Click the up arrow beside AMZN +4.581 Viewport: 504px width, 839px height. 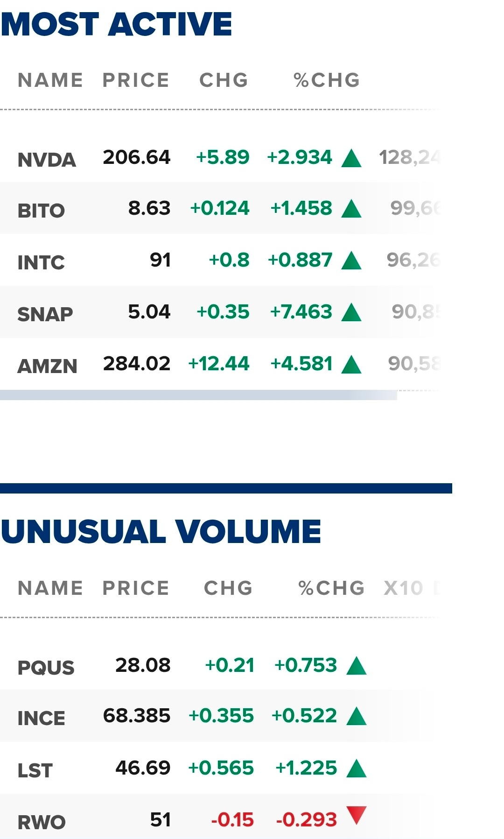(x=351, y=364)
